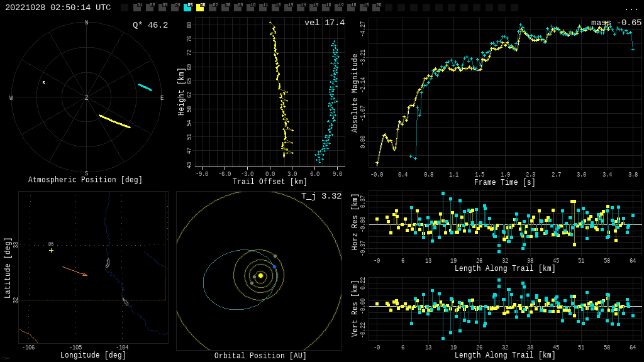Select the station 20 square in top bar

click(x=376, y=8)
